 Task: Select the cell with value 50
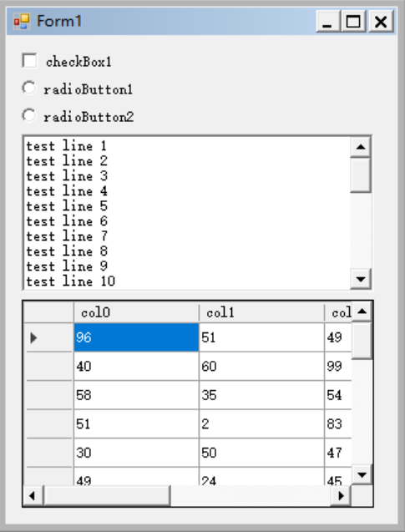pos(261,453)
